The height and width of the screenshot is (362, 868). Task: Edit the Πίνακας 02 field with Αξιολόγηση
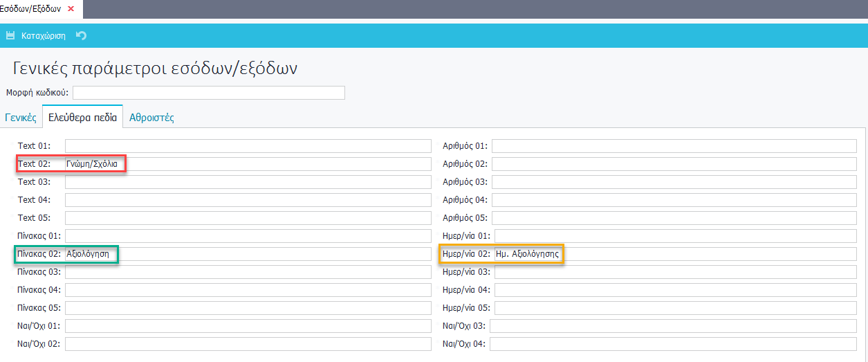(x=248, y=254)
